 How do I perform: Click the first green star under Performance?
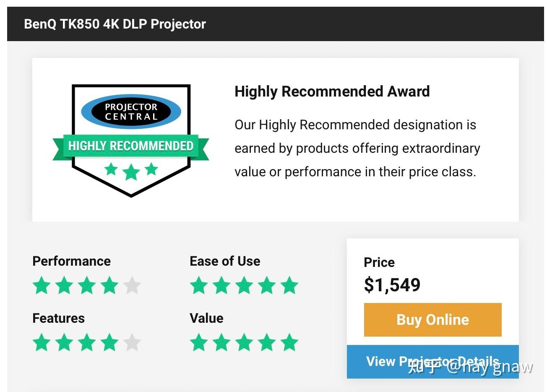42,285
